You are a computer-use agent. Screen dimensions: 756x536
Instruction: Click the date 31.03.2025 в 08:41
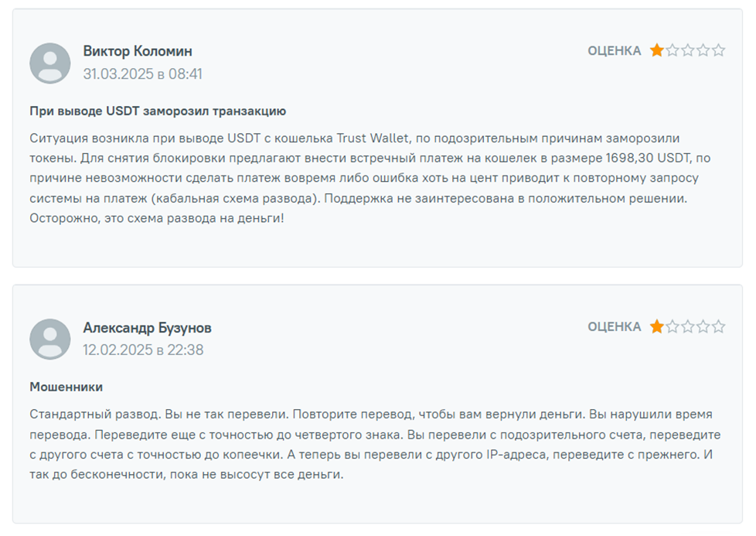tap(143, 73)
